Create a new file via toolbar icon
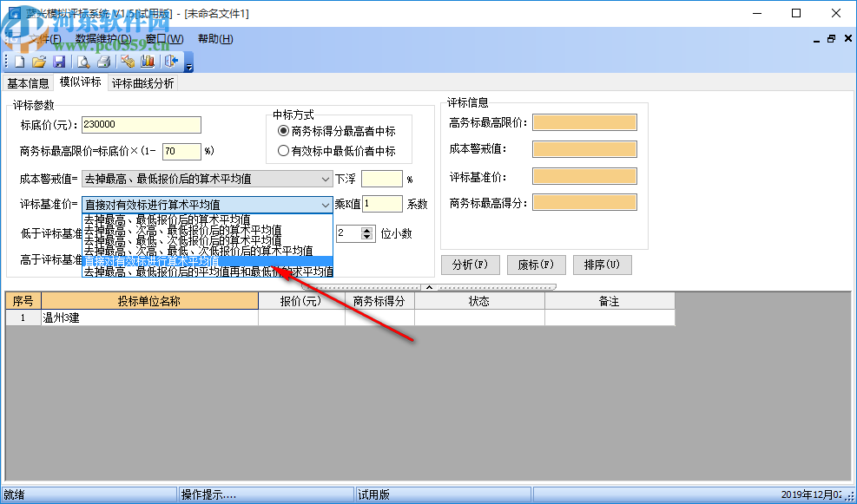This screenshot has width=857, height=504. click(x=19, y=62)
